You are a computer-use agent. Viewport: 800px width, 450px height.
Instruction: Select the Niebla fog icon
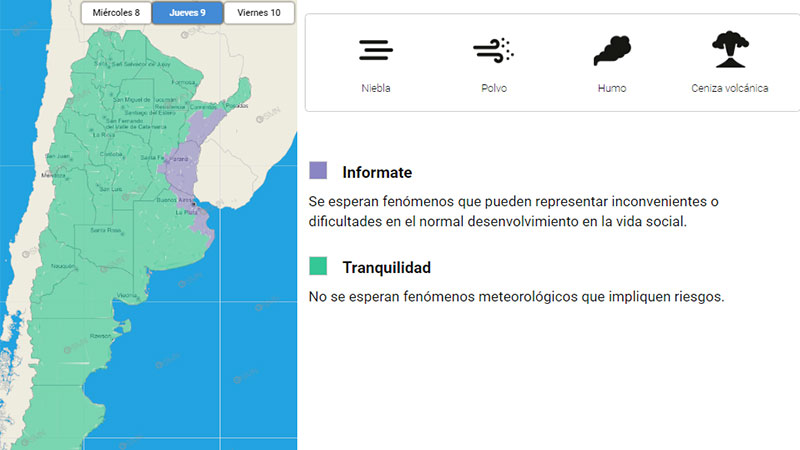coord(376,50)
